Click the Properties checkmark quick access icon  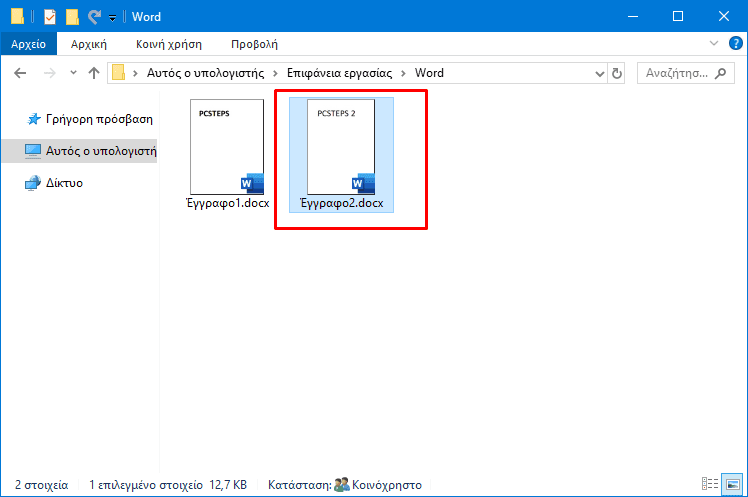pos(50,17)
